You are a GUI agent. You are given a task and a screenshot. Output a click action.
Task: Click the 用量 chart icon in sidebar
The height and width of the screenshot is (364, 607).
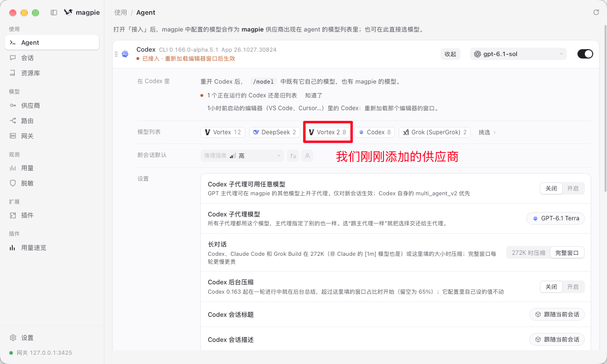click(13, 168)
